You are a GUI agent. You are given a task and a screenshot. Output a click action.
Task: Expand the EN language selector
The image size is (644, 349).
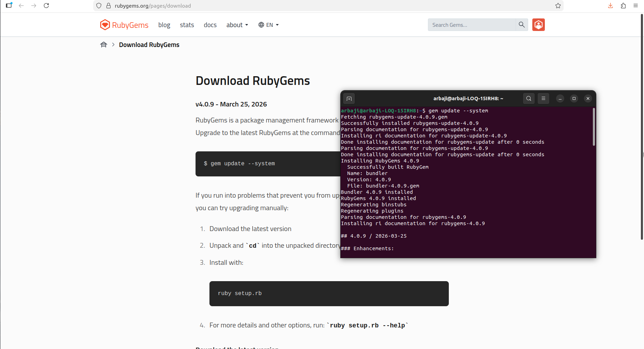point(269,25)
